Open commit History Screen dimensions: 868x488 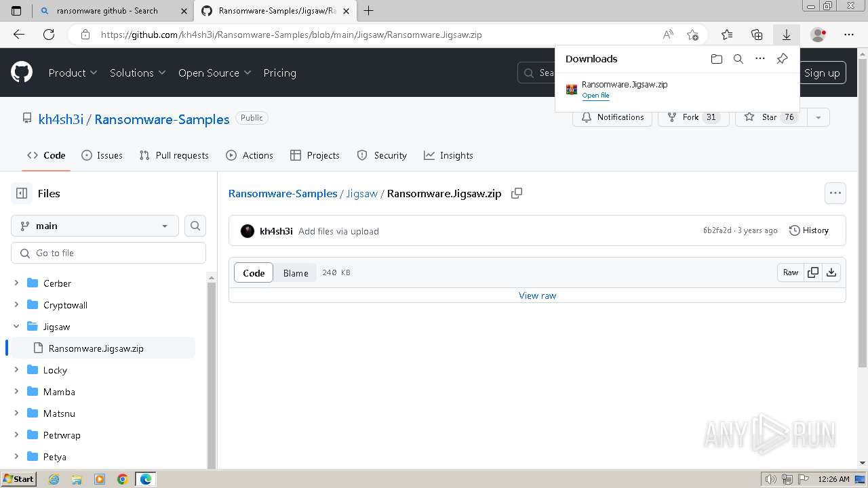pos(809,230)
